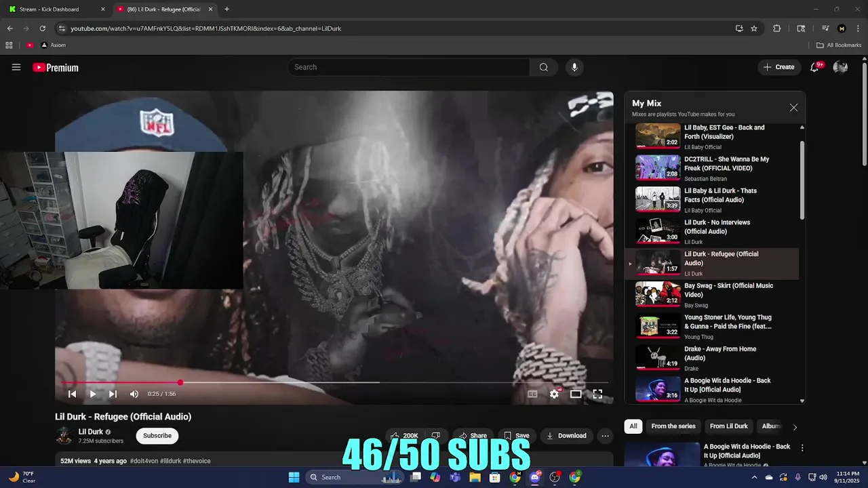Image resolution: width=868 pixels, height=488 pixels.
Task: Go back in browser history
Action: point(9,28)
